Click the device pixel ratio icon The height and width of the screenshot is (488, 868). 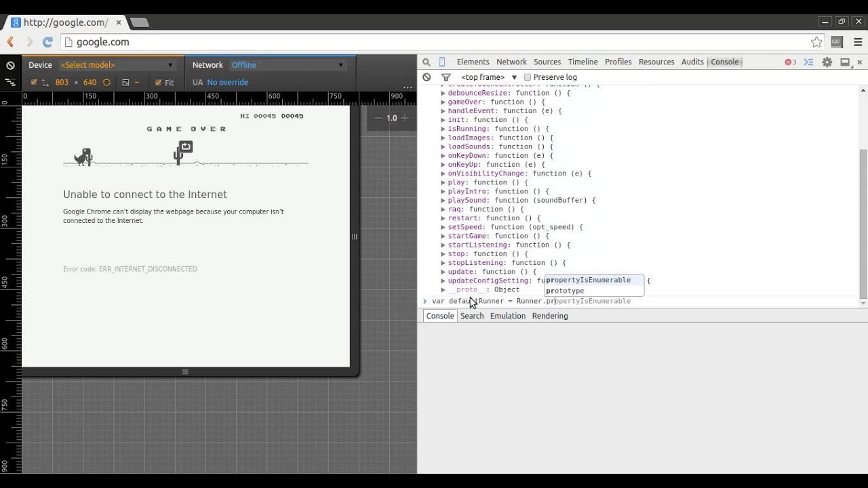tap(125, 83)
